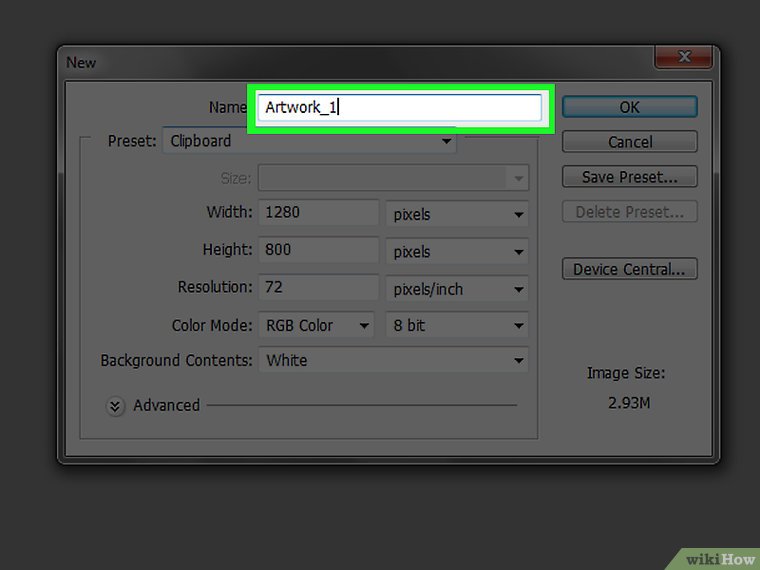Open the Width units dropdown
Screen dimensions: 760x570
click(x=457, y=214)
